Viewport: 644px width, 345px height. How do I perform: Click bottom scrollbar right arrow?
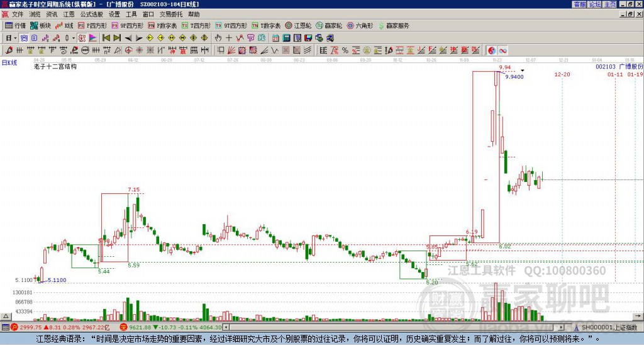click(x=562, y=327)
